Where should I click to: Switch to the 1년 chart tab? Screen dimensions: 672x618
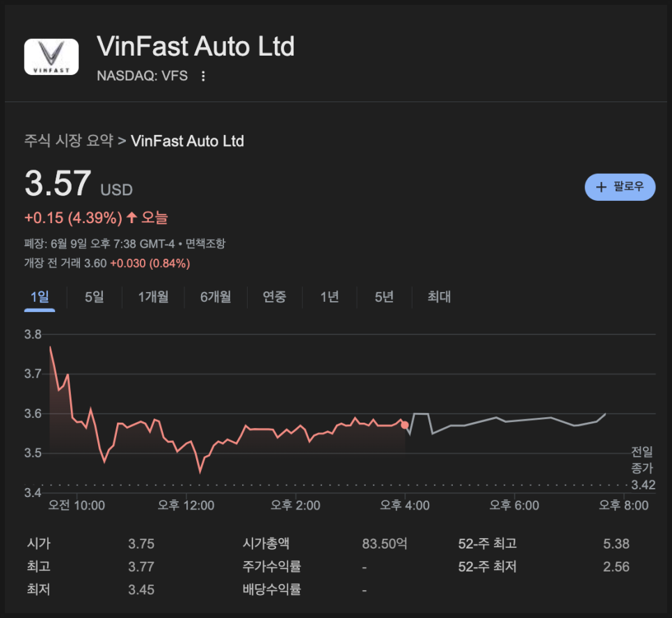330,297
